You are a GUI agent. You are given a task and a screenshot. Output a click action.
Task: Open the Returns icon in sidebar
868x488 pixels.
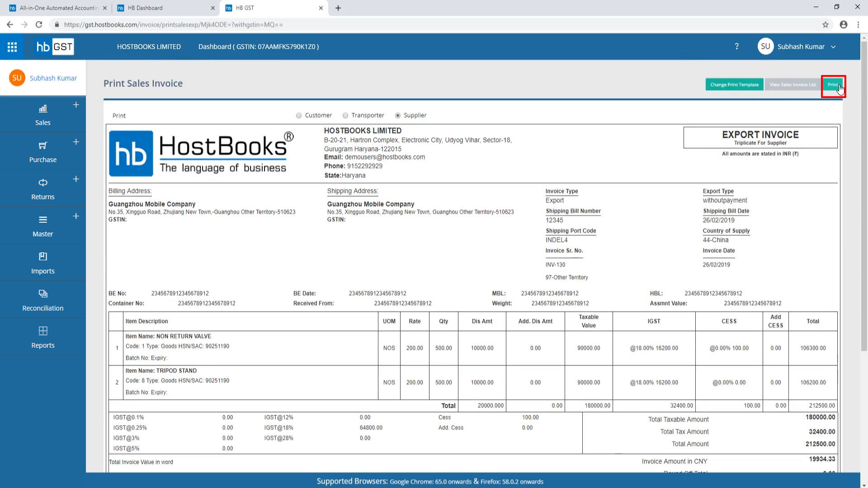point(43,183)
